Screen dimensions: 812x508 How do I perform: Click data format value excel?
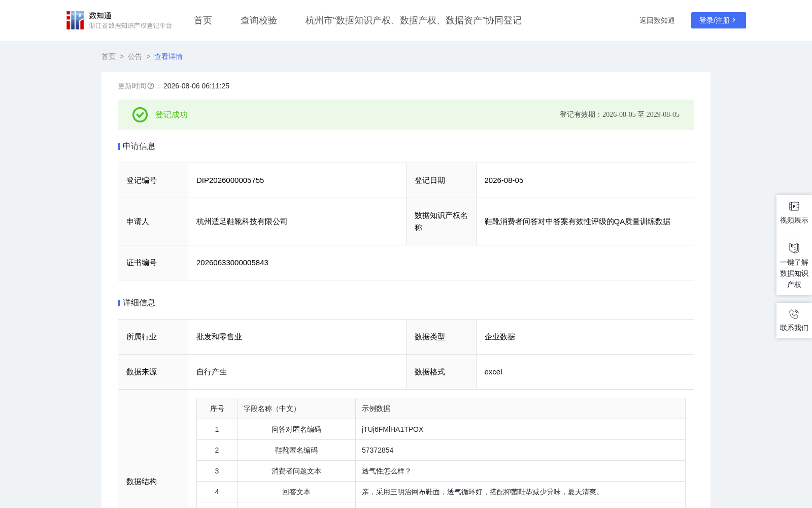click(x=493, y=372)
